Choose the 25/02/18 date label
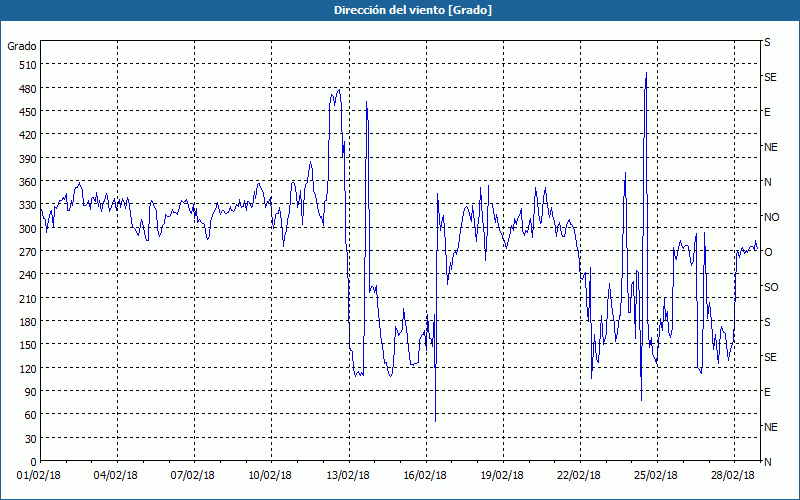Image resolution: width=800 pixels, height=500 pixels. coord(656,476)
